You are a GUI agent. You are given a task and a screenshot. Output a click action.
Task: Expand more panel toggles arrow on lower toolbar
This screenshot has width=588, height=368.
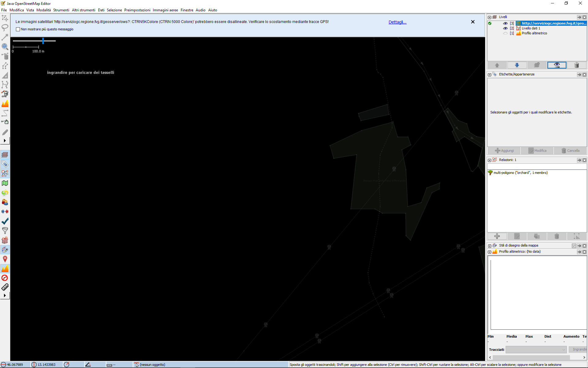pos(5,296)
